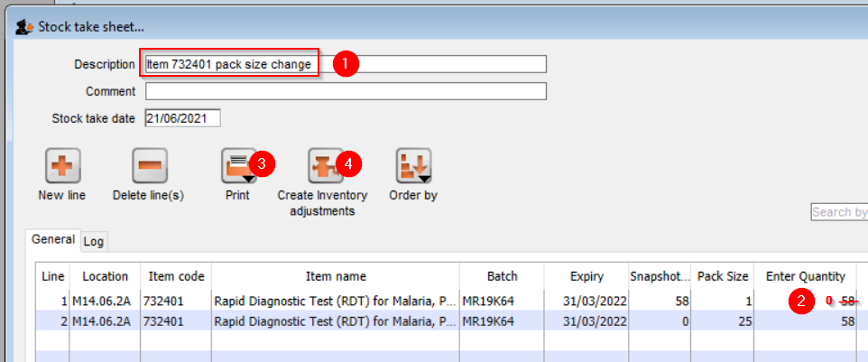Click the Delete line(s) minus icon
Image resolution: width=868 pixels, height=362 pixels.
pyautogui.click(x=150, y=166)
